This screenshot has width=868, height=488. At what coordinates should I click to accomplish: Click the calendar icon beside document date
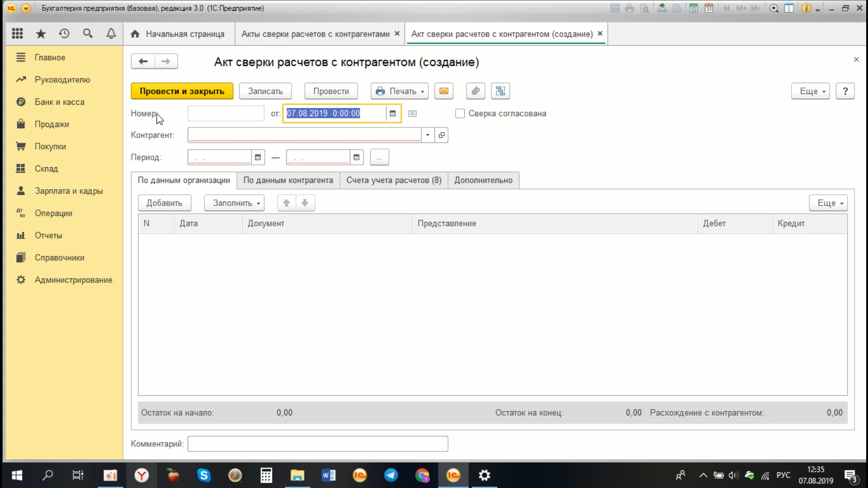tap(392, 113)
